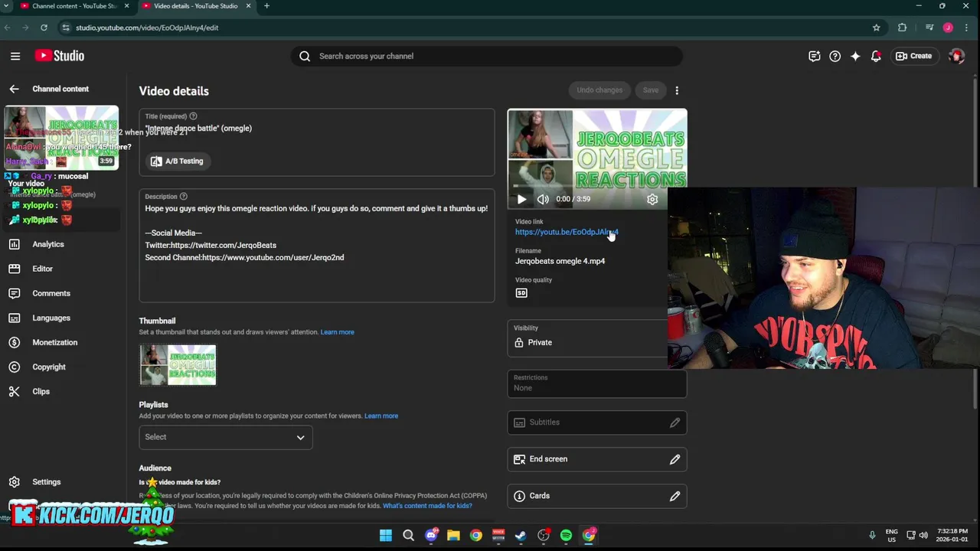Open Editor in the sidebar
The width and height of the screenshot is (980, 551).
click(x=63, y=269)
